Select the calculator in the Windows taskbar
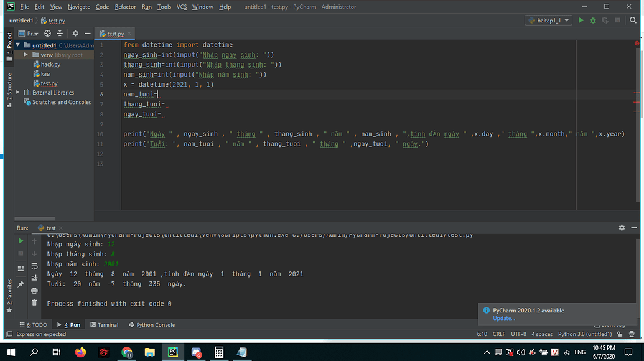This screenshot has height=361, width=644. tap(218, 352)
